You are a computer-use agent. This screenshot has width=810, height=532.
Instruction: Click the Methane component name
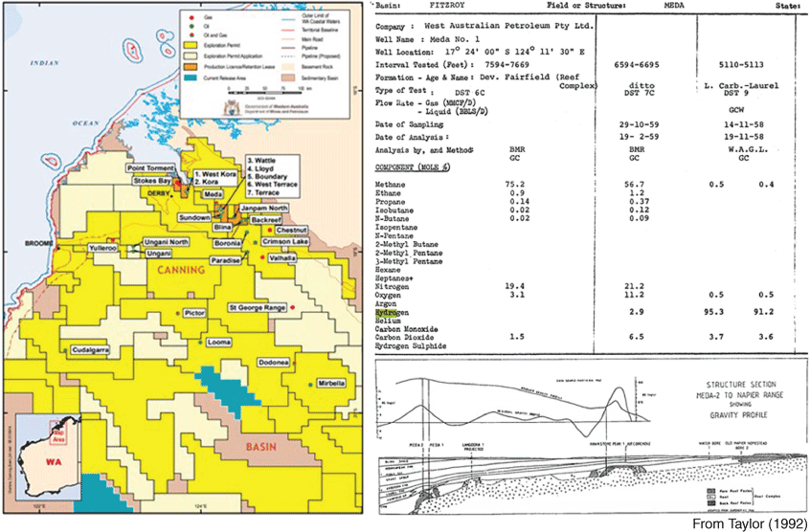[x=391, y=184]
